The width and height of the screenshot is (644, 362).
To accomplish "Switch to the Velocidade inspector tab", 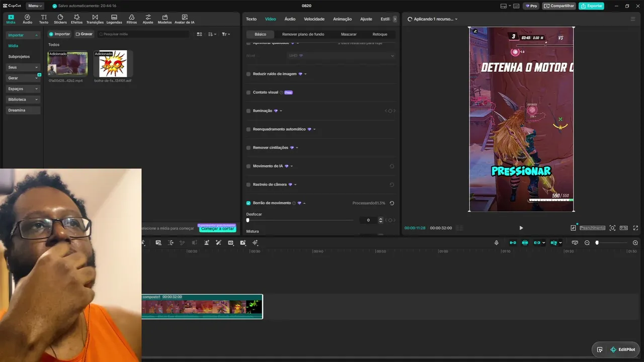I will pyautogui.click(x=314, y=19).
